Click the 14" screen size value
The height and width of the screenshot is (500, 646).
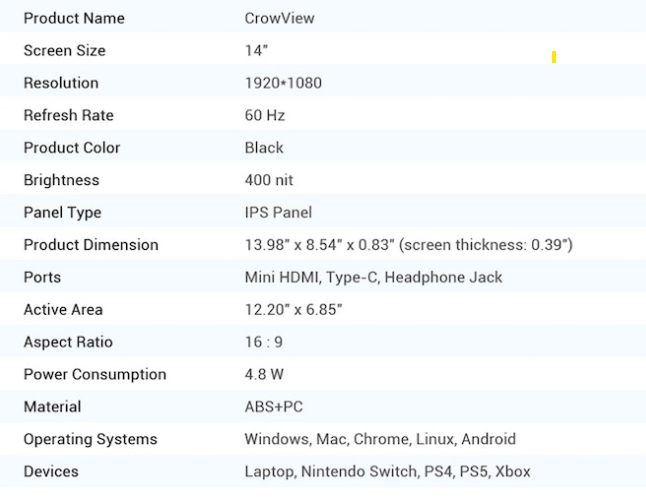[256, 51]
